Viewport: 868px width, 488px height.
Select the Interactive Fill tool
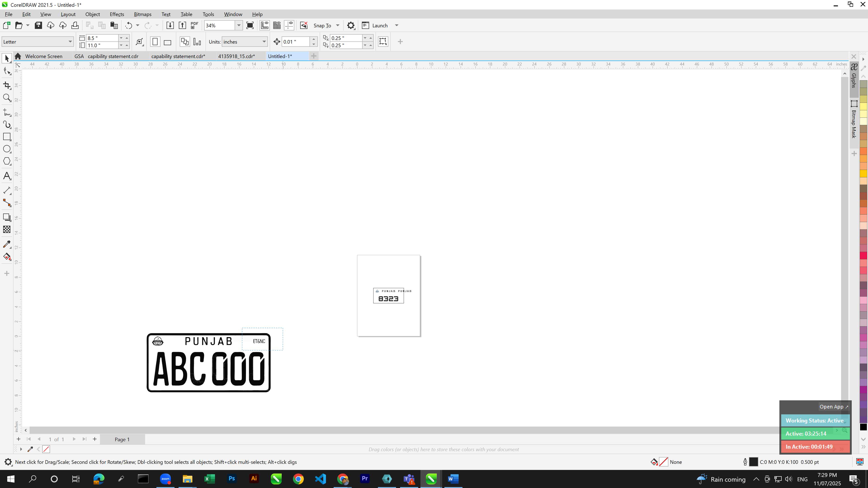(7, 257)
